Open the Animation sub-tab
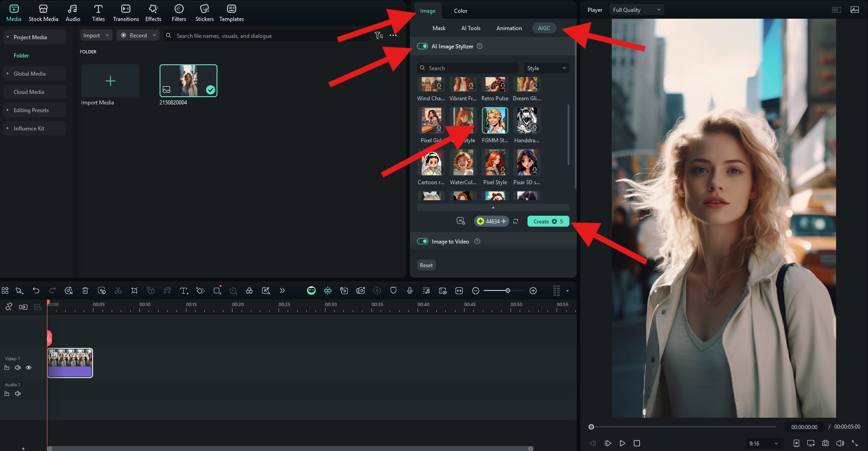Screen dimensions: 868x451 click(x=509, y=28)
